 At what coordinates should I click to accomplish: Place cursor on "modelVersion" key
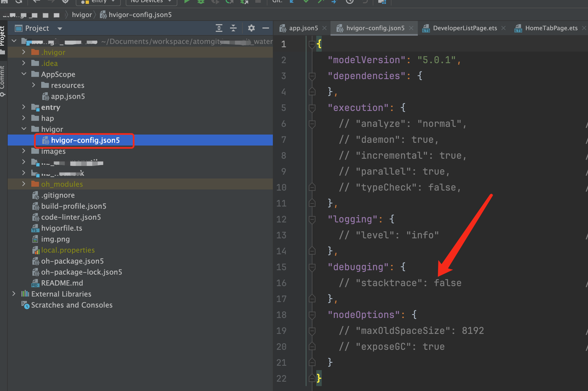click(x=366, y=60)
